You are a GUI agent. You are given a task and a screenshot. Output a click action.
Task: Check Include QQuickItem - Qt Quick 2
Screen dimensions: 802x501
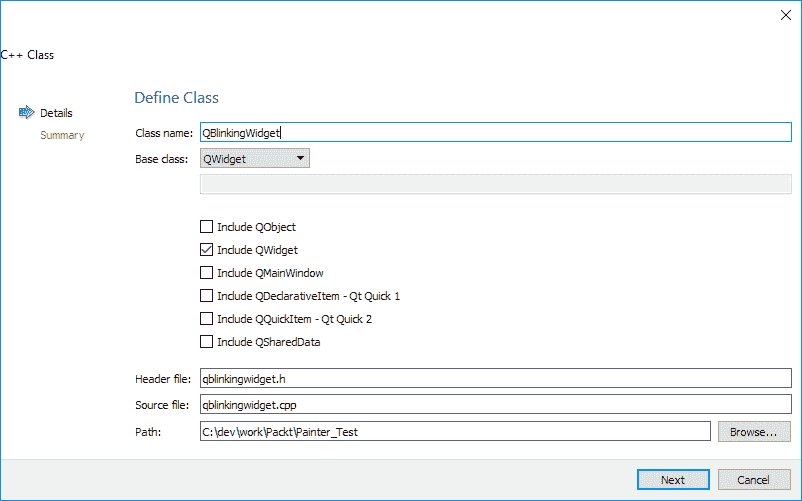click(x=207, y=319)
